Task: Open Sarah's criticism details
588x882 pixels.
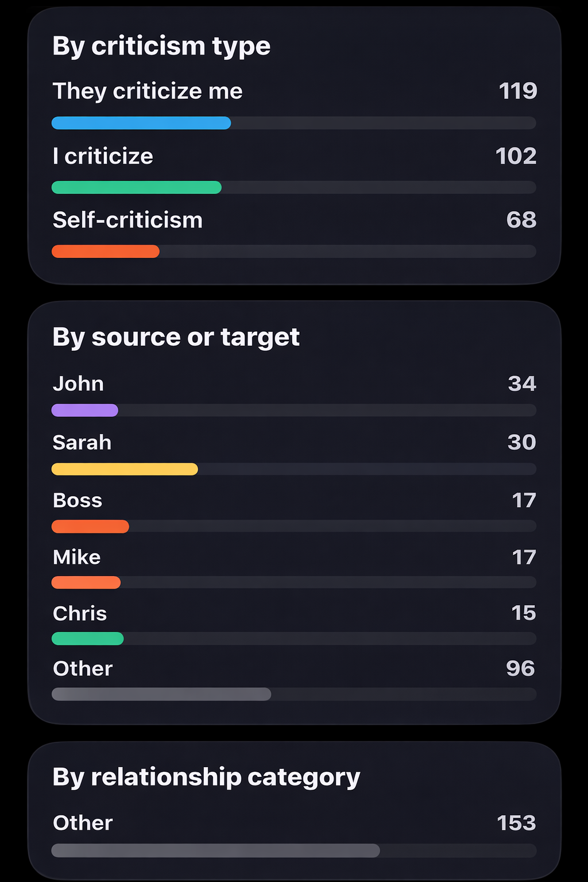Action: pos(82,443)
